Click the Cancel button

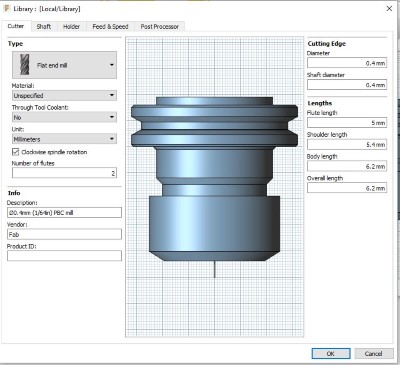[x=373, y=353]
